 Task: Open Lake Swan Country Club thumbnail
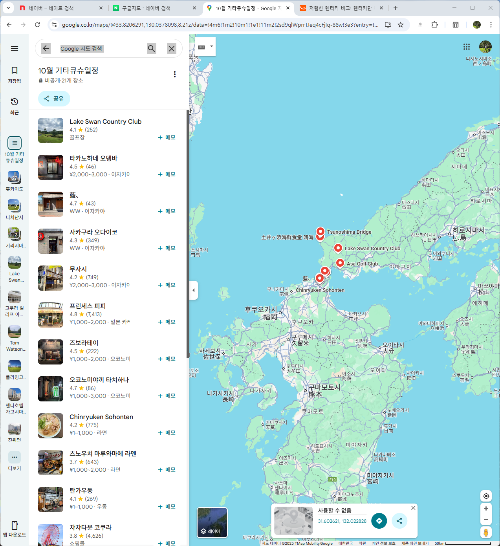50,131
